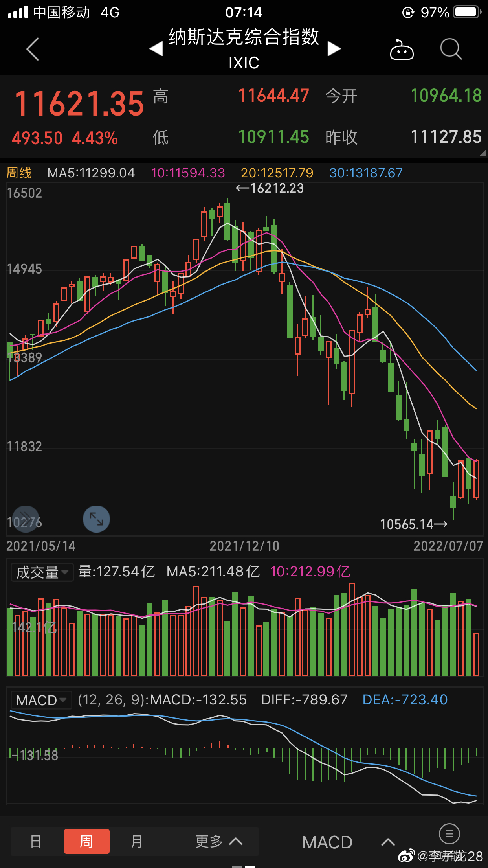Screen dimensions: 488x868
Task: Expand the bottom MACD indicator selector
Action: pyautogui.click(x=348, y=842)
